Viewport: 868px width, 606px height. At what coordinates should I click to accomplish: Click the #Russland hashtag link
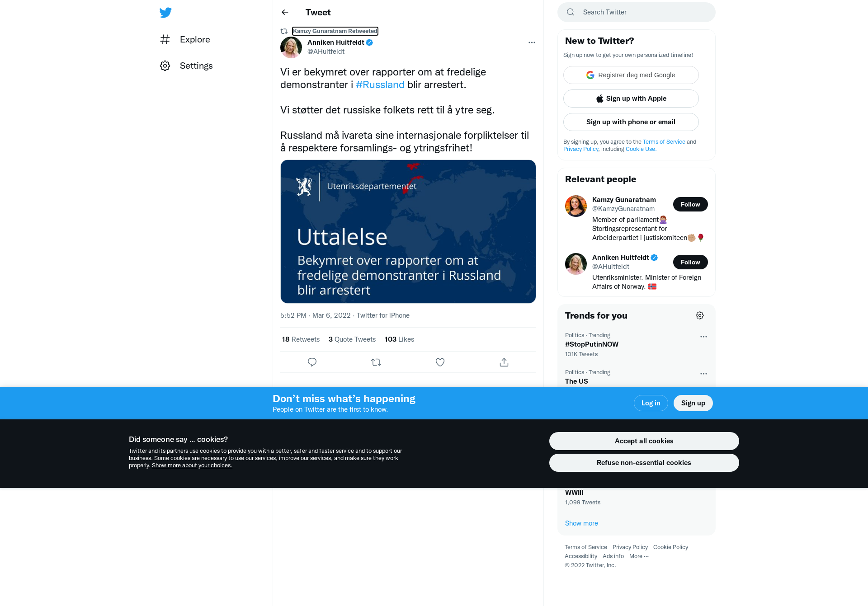coord(380,85)
